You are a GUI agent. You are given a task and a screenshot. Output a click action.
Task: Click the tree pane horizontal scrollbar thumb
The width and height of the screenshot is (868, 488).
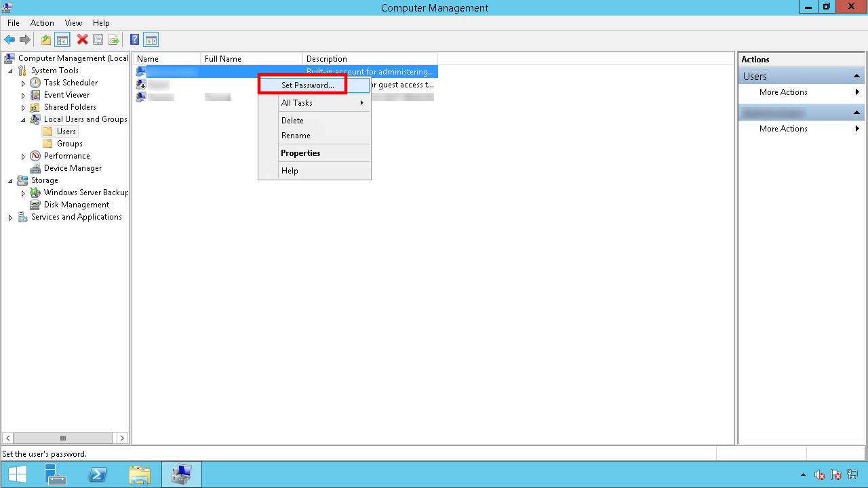(62, 438)
